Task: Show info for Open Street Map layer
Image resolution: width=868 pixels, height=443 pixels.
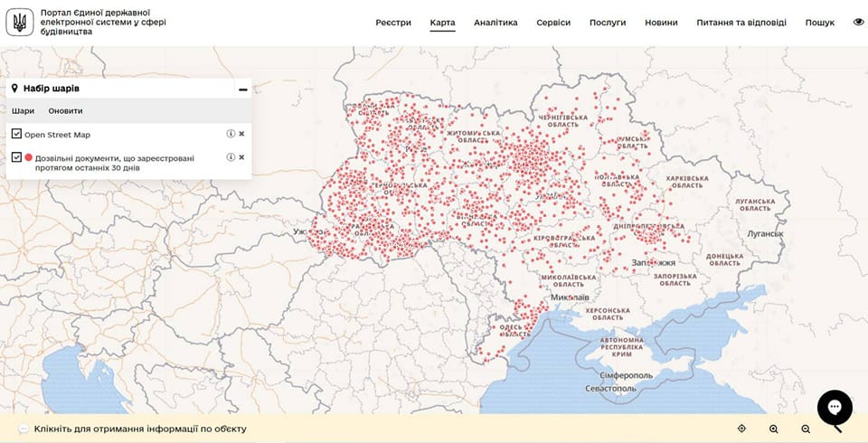Action: (x=231, y=134)
